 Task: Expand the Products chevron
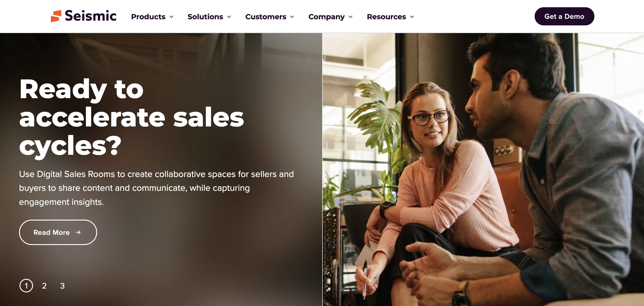pyautogui.click(x=171, y=17)
